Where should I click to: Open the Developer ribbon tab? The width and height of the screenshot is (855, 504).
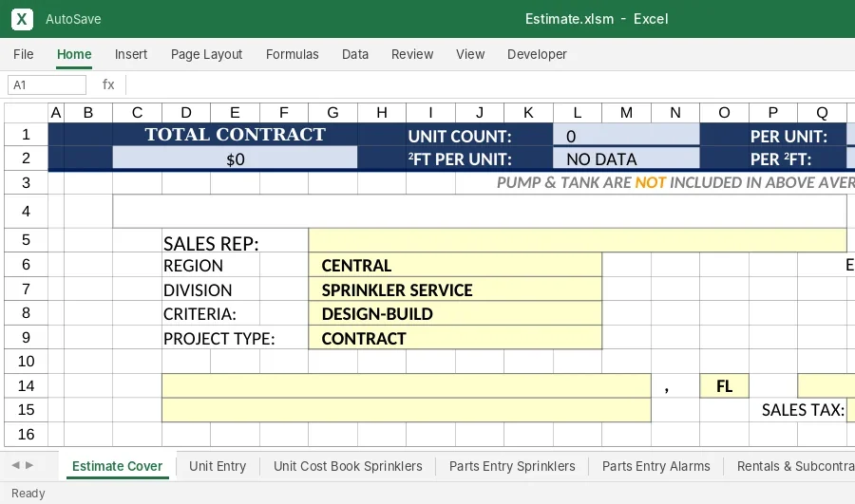tap(537, 54)
